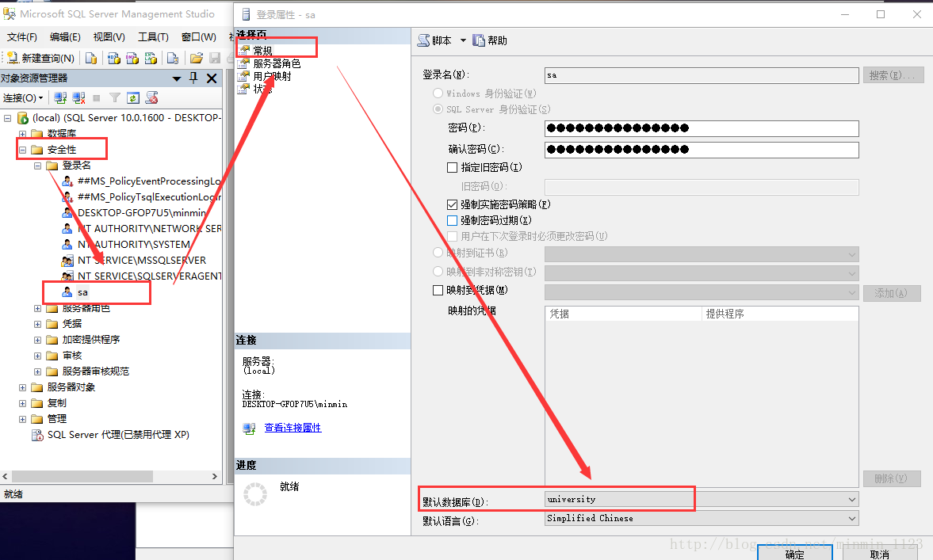Open the 窗口(W) menu
Screen dimensions: 933x560
point(199,37)
